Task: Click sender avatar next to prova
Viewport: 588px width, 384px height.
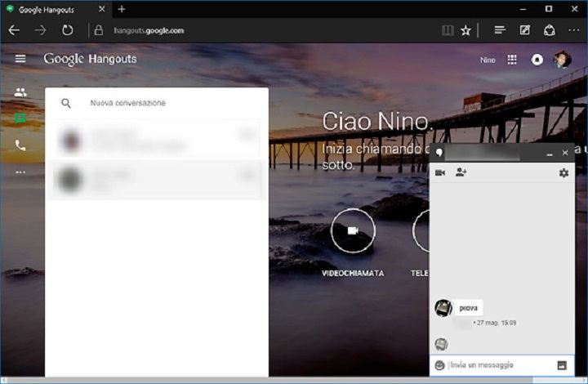Action: point(443,308)
